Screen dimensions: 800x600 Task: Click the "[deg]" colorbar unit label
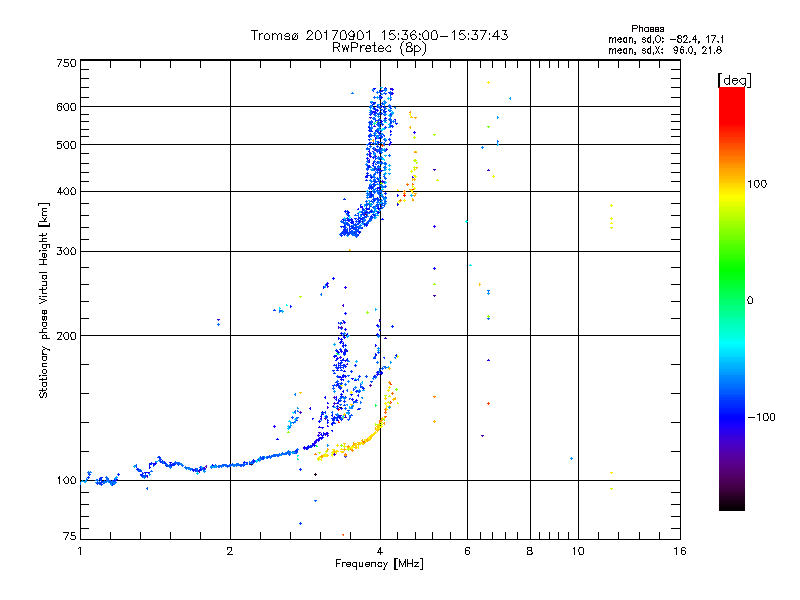734,80
